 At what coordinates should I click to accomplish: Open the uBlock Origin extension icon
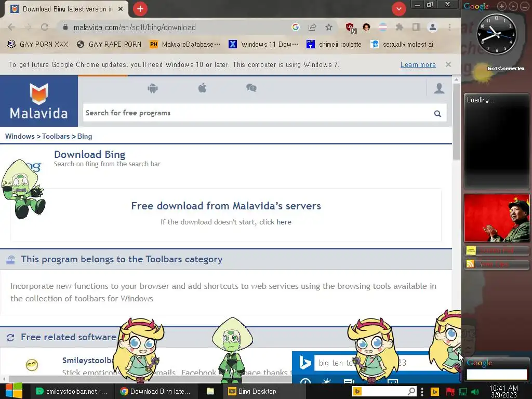pos(351,28)
